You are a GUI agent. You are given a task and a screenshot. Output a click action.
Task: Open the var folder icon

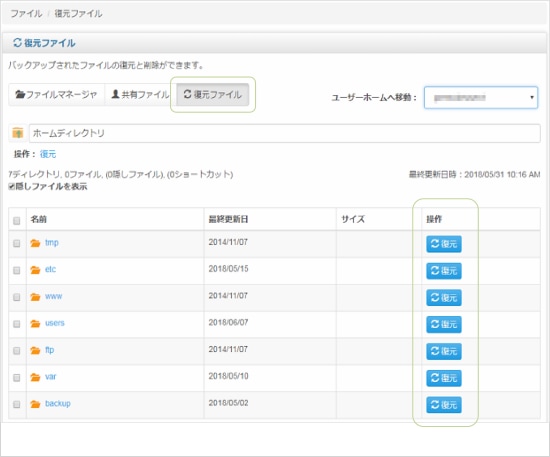(x=35, y=377)
